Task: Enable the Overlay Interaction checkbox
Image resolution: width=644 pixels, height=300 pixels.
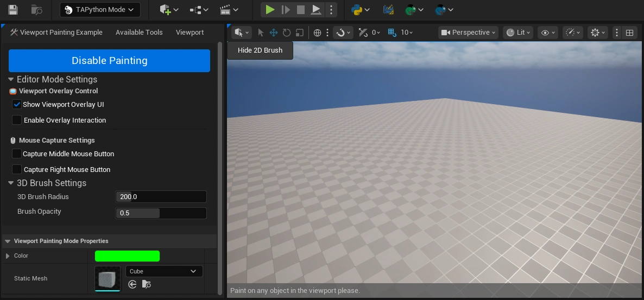Action: tap(17, 120)
